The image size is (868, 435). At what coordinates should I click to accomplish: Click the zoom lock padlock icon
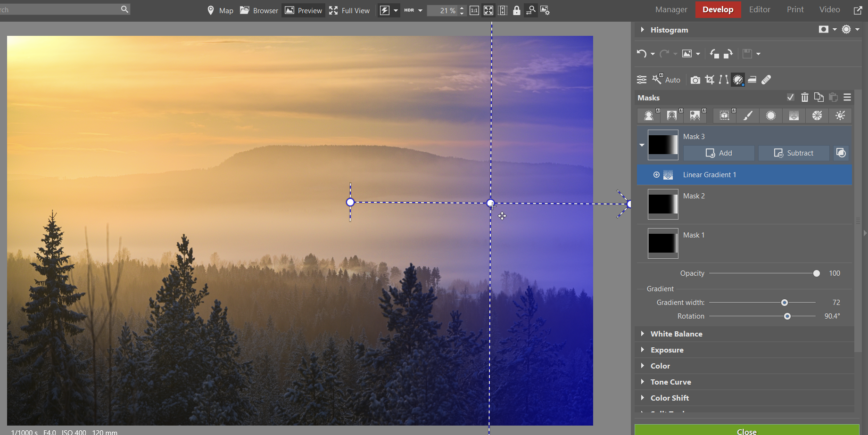point(517,10)
